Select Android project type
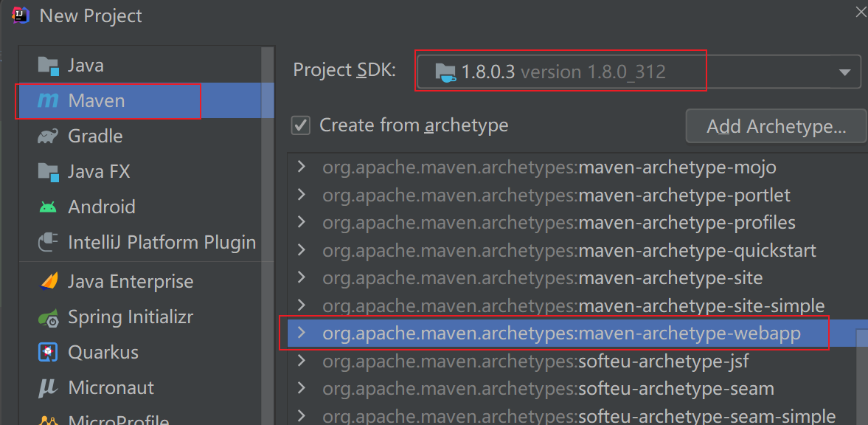Screen dimensions: 868x425 pos(146,207)
